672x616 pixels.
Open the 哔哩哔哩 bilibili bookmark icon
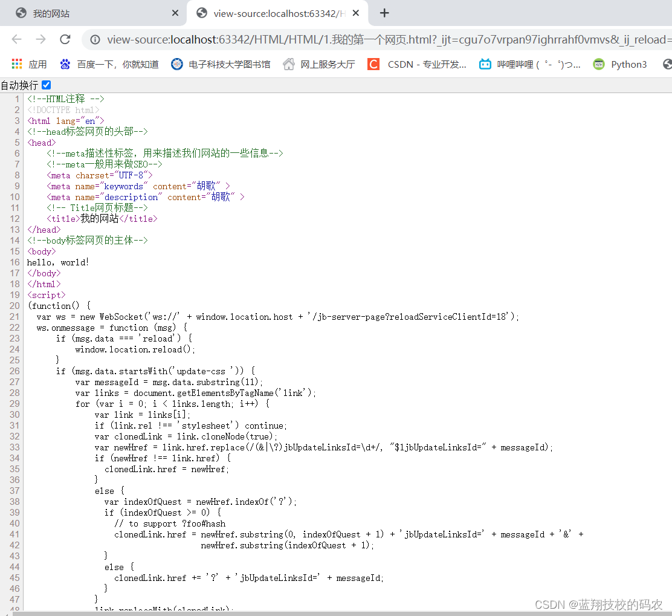485,64
